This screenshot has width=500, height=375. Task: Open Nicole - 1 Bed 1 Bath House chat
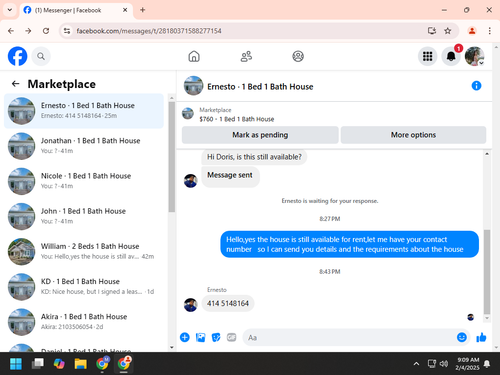[84, 181]
